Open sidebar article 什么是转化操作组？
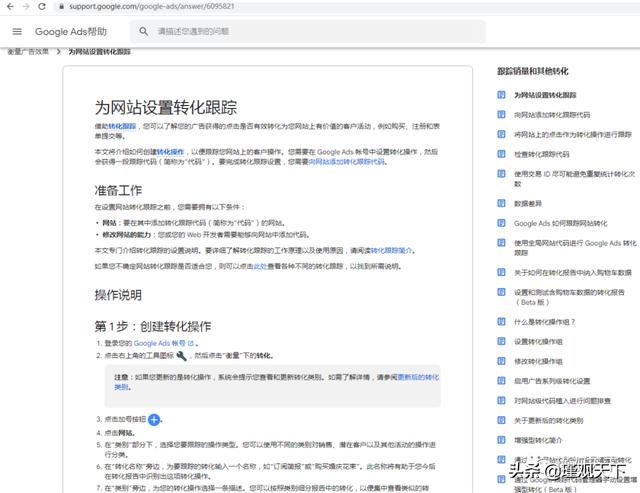The image size is (640, 493). pyautogui.click(x=544, y=322)
